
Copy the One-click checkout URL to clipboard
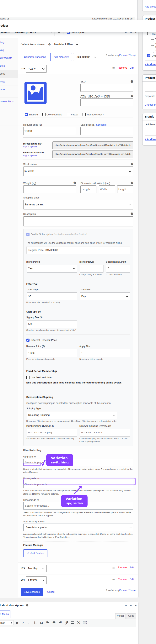tap(30, 156)
